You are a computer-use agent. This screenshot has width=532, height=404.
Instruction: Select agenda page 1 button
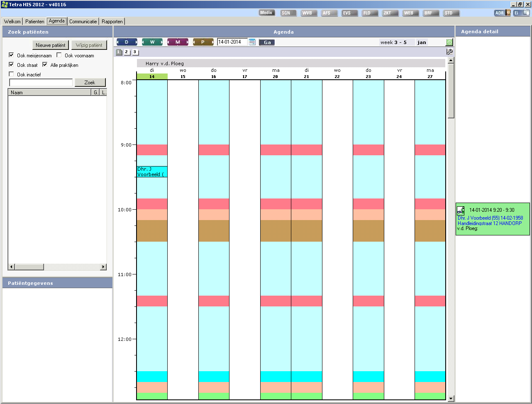(119, 52)
